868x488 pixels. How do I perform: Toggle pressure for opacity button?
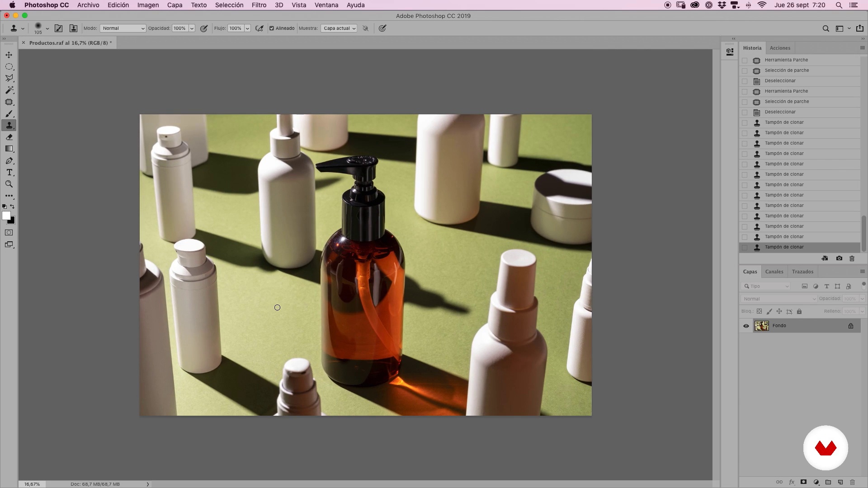(204, 28)
